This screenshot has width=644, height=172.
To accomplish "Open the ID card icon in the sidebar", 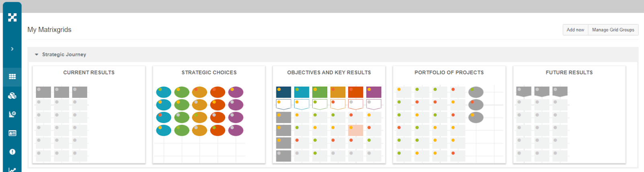I will pyautogui.click(x=12, y=133).
